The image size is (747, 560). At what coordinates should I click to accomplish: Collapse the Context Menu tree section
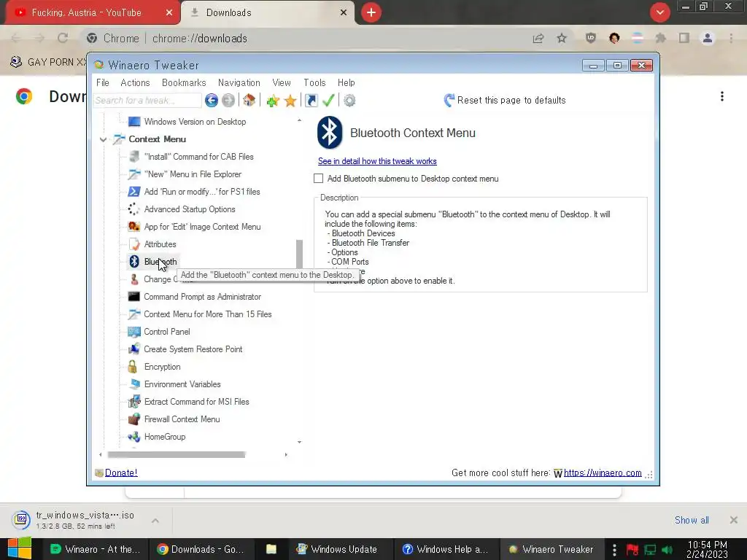(103, 139)
